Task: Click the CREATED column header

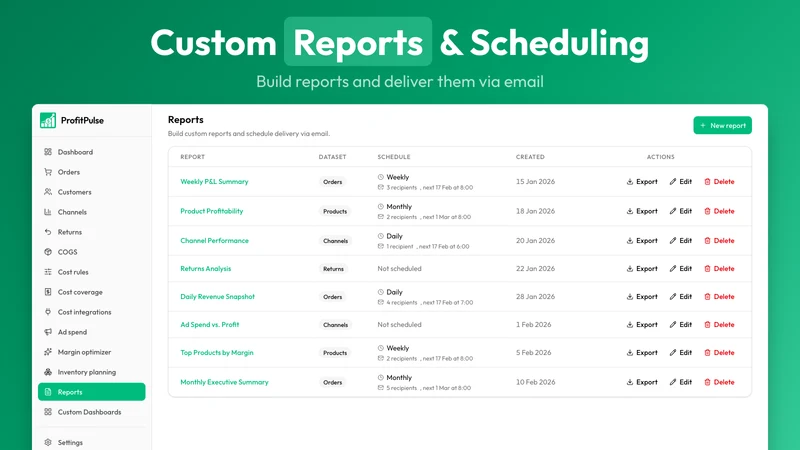Action: pos(530,157)
